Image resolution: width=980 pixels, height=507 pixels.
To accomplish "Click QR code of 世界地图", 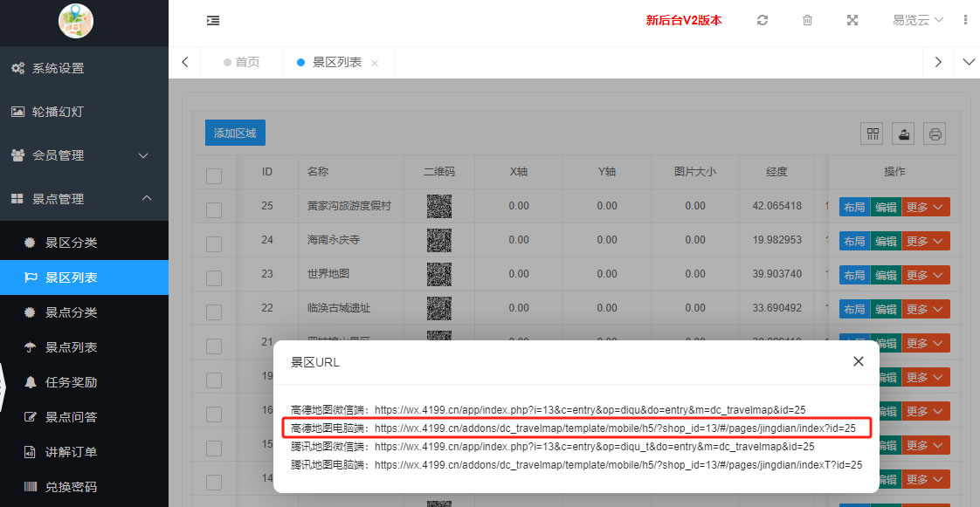I will [439, 274].
